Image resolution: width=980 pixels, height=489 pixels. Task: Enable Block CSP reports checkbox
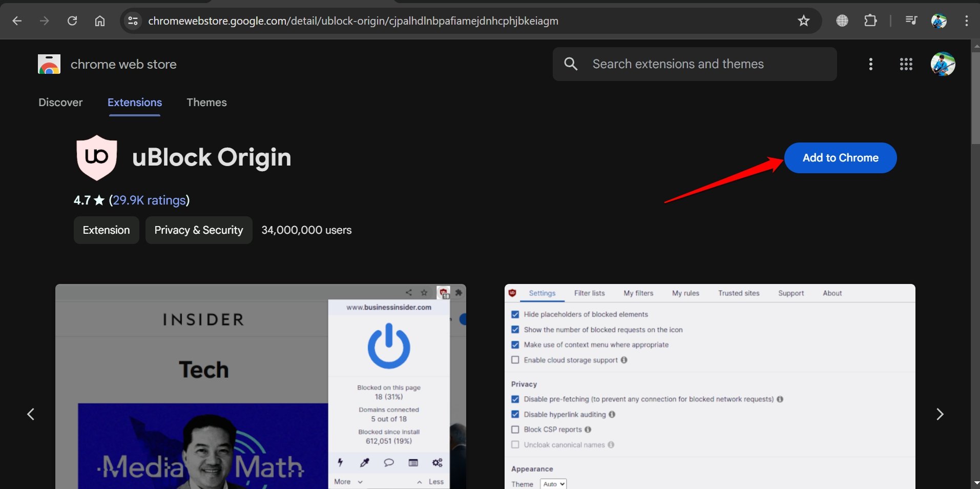click(515, 430)
